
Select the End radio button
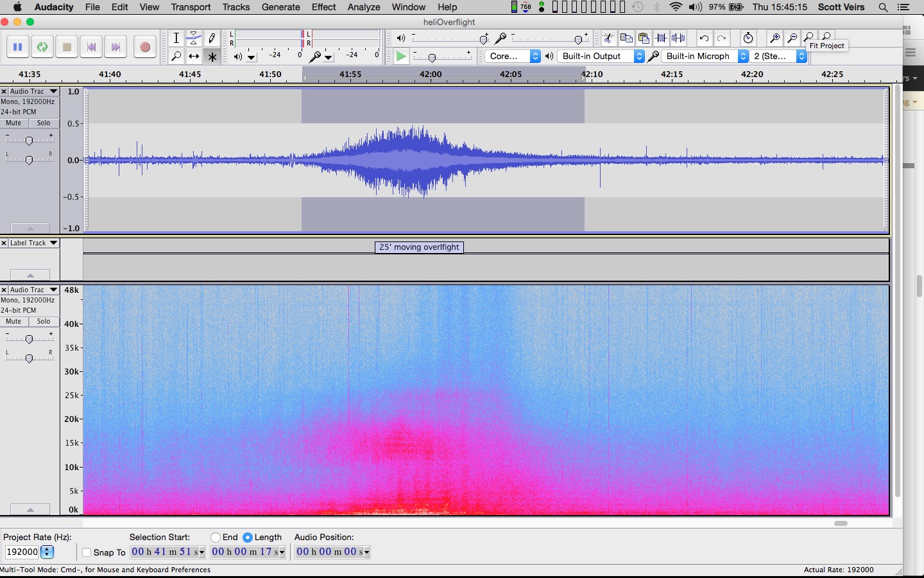216,538
